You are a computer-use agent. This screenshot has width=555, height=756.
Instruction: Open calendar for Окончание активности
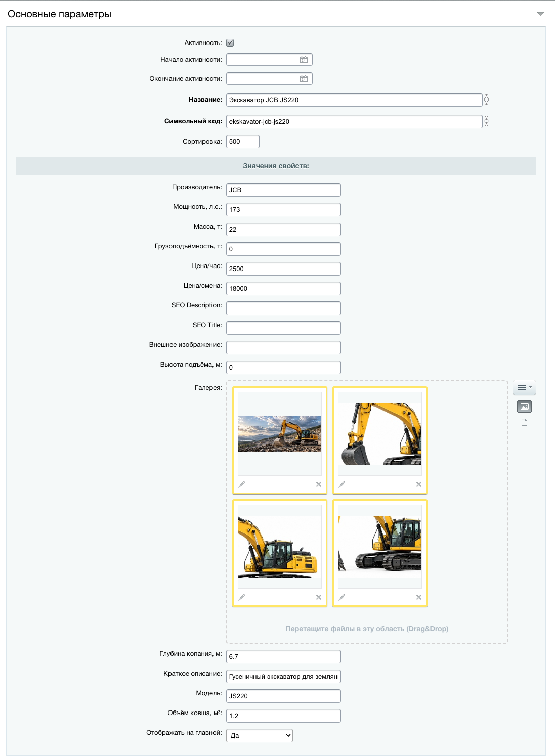click(x=304, y=79)
